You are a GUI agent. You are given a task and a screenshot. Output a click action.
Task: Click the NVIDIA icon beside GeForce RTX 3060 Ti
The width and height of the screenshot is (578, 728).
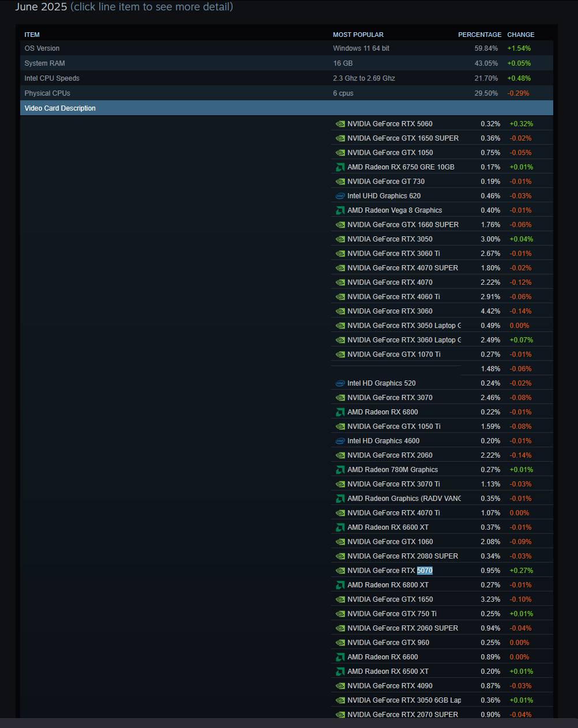[x=340, y=254]
